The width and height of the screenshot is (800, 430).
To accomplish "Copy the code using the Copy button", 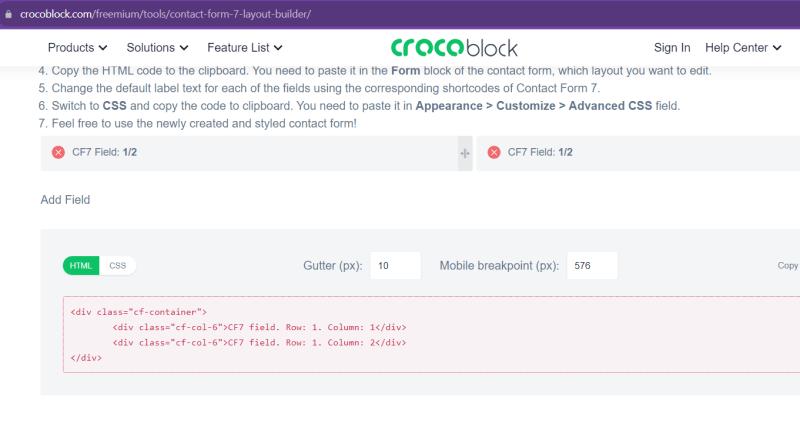I will 788,266.
